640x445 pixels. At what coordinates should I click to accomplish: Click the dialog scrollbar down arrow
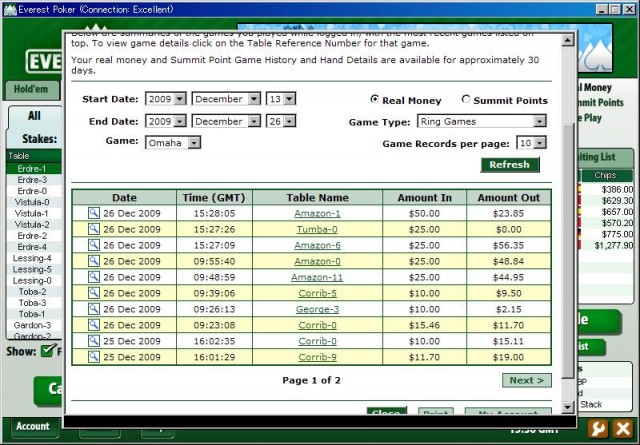click(568, 407)
